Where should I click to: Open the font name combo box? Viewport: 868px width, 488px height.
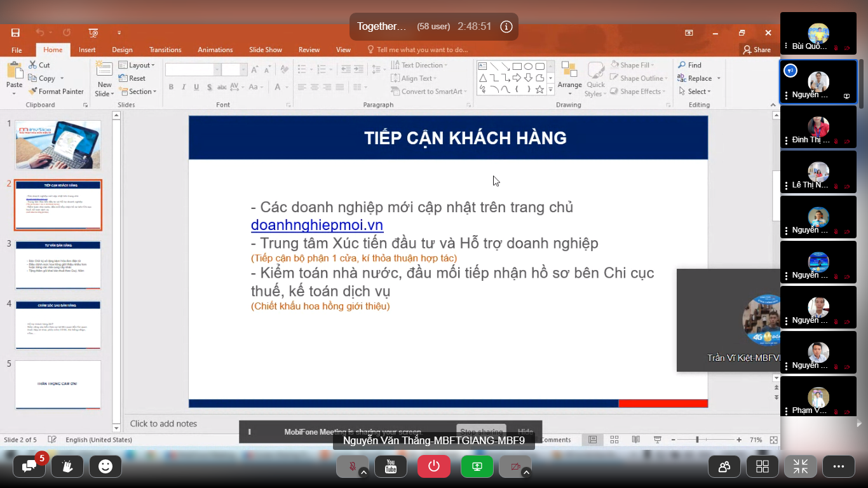[x=193, y=70]
